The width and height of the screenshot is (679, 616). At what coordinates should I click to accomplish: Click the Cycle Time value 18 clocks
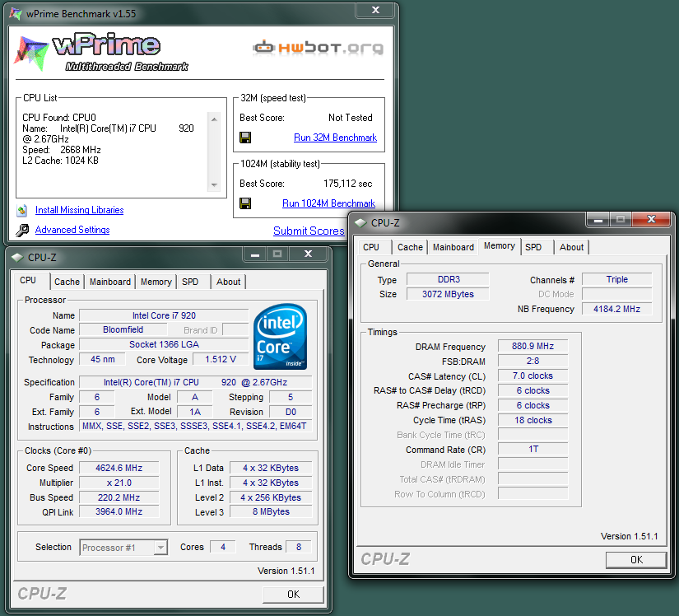coord(533,421)
